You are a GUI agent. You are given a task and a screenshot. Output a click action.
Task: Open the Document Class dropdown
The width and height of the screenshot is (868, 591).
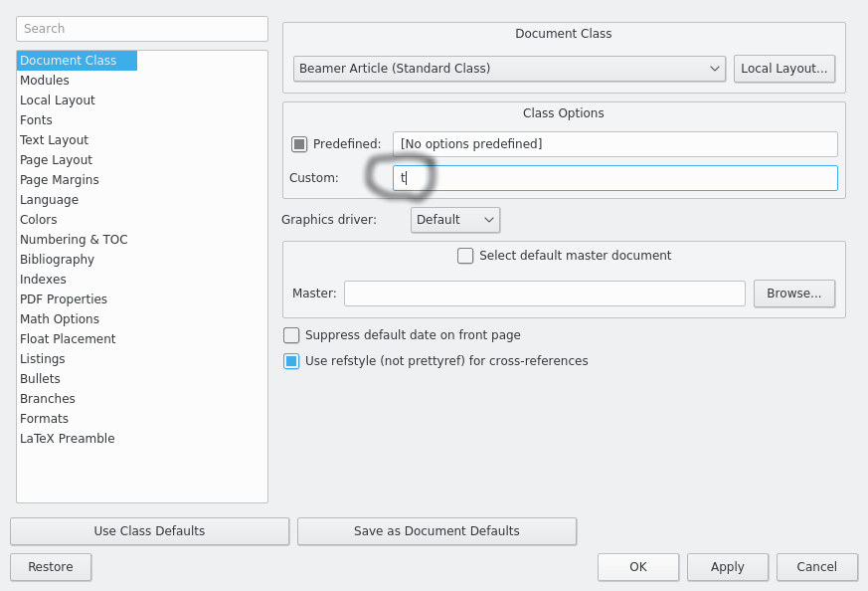pos(509,69)
